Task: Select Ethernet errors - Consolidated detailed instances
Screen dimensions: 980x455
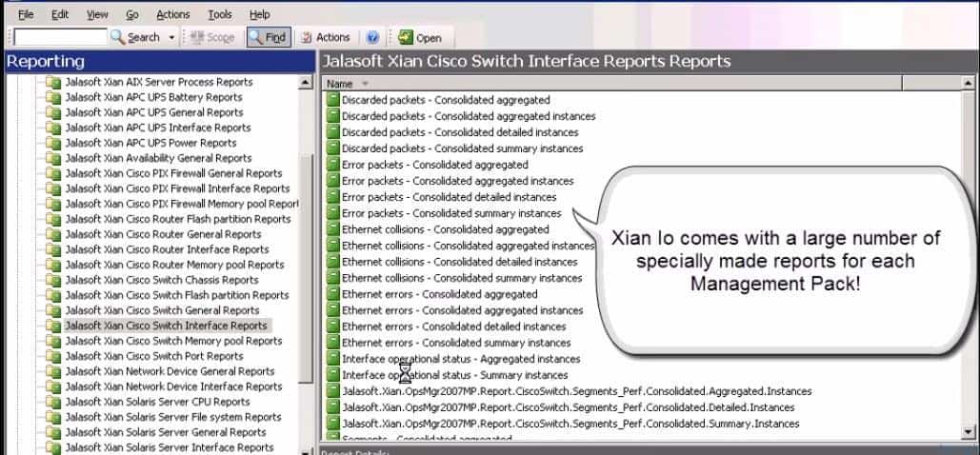Action: [x=453, y=326]
